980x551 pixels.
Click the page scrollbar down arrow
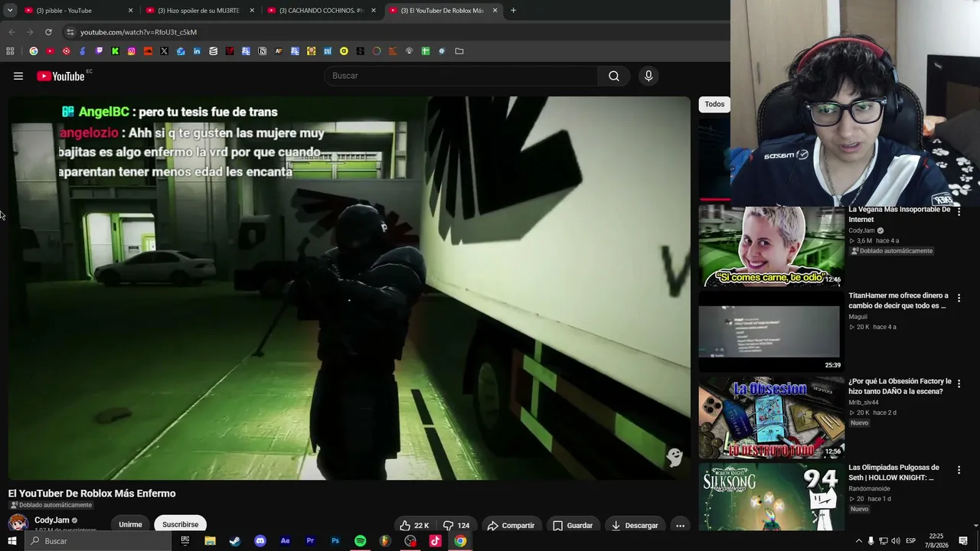pos(975,526)
